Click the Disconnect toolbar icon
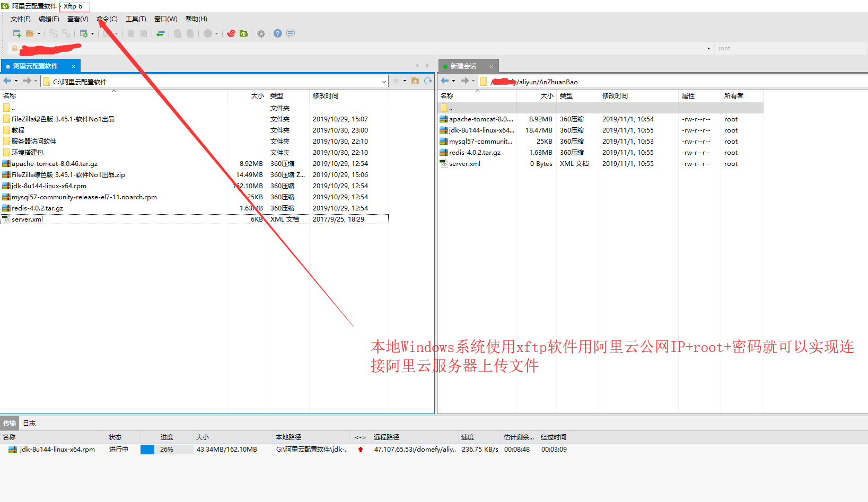Viewport: 868px width, 502px height. [53, 33]
